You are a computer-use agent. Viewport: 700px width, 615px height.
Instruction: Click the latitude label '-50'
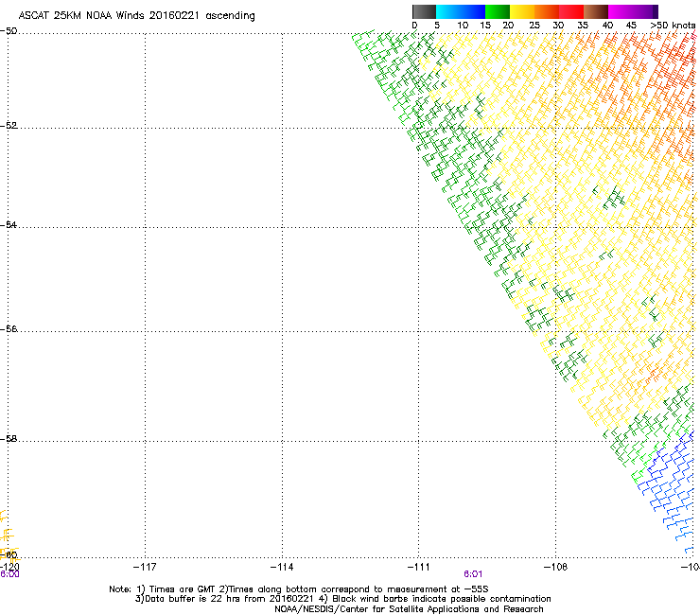click(9, 31)
